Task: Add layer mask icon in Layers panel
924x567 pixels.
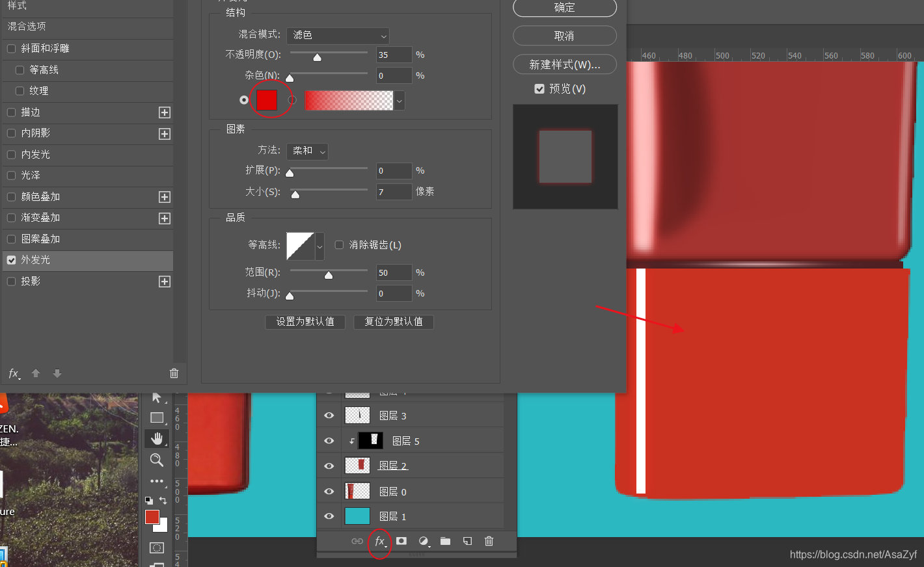Action: (x=401, y=541)
